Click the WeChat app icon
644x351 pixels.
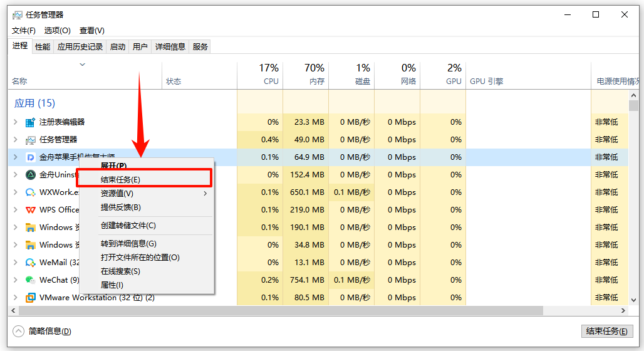(x=31, y=280)
